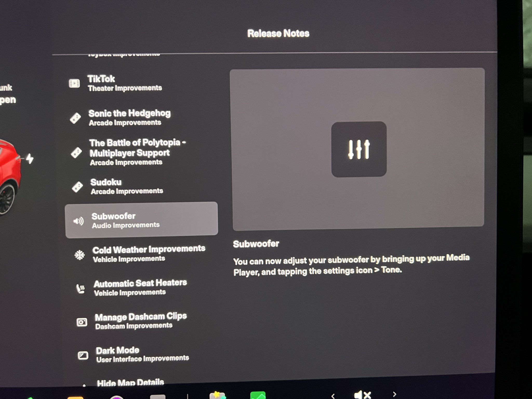Click the Sudoku arcade gamepad icon

pos(77,187)
